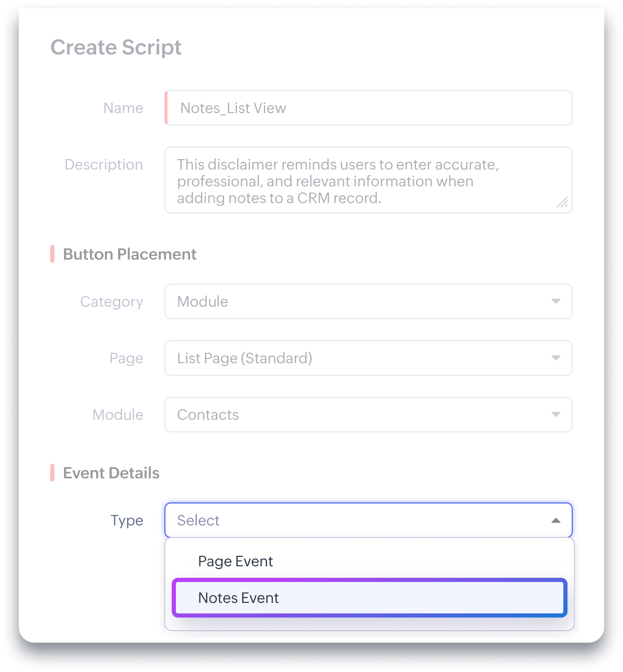Image resolution: width=623 pixels, height=672 pixels.
Task: Click the Category field label
Action: [x=111, y=302]
